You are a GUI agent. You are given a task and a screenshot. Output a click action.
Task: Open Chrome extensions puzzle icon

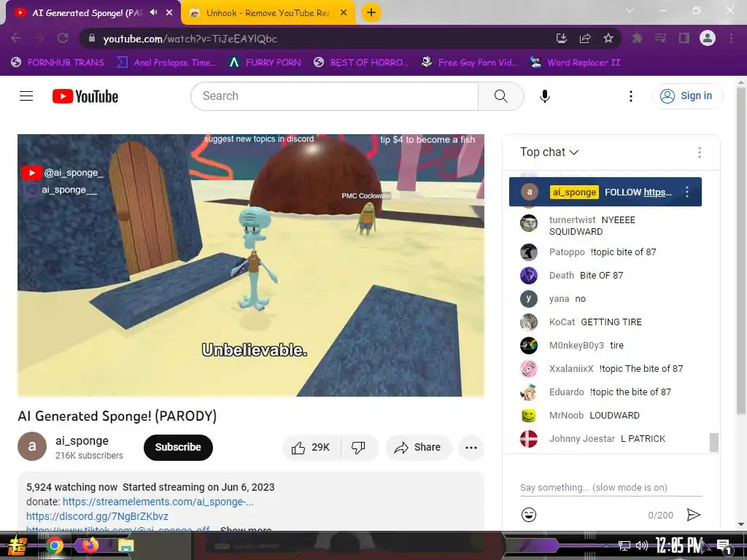point(637,38)
